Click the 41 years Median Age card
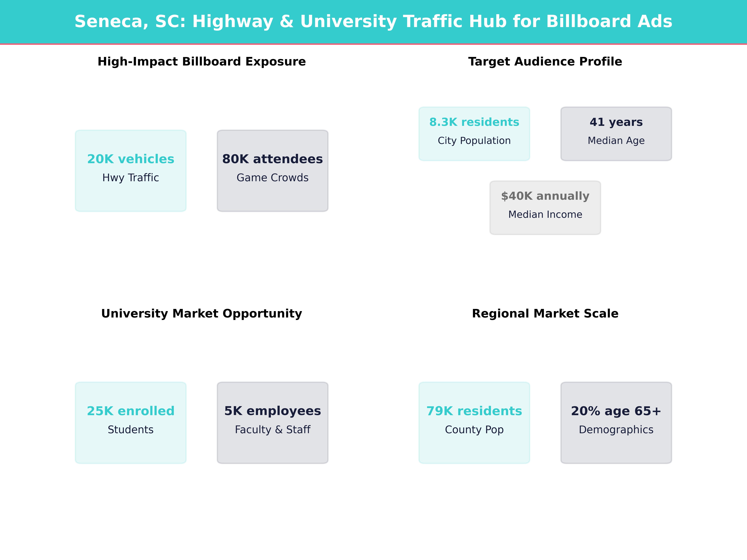747x560 pixels. pos(616,133)
